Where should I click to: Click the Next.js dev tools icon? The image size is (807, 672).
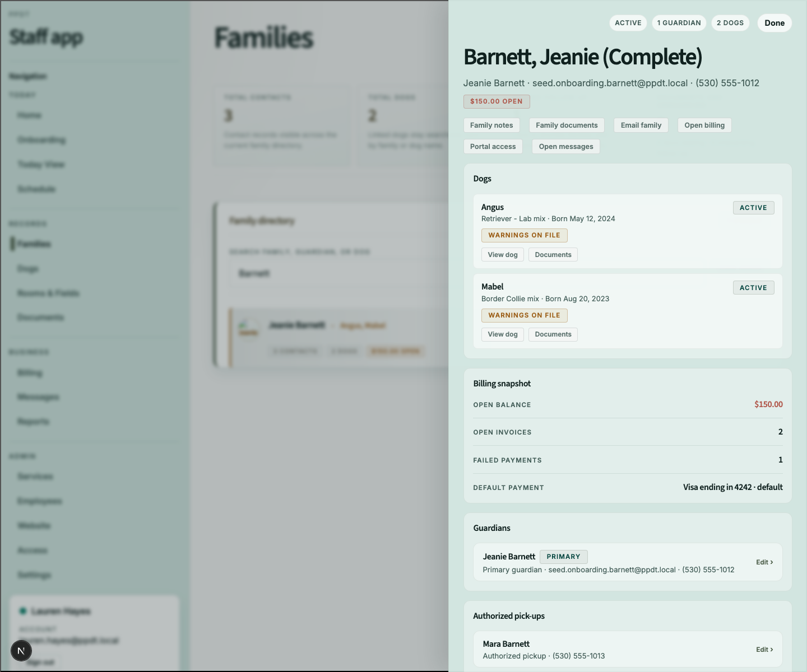tap(21, 651)
